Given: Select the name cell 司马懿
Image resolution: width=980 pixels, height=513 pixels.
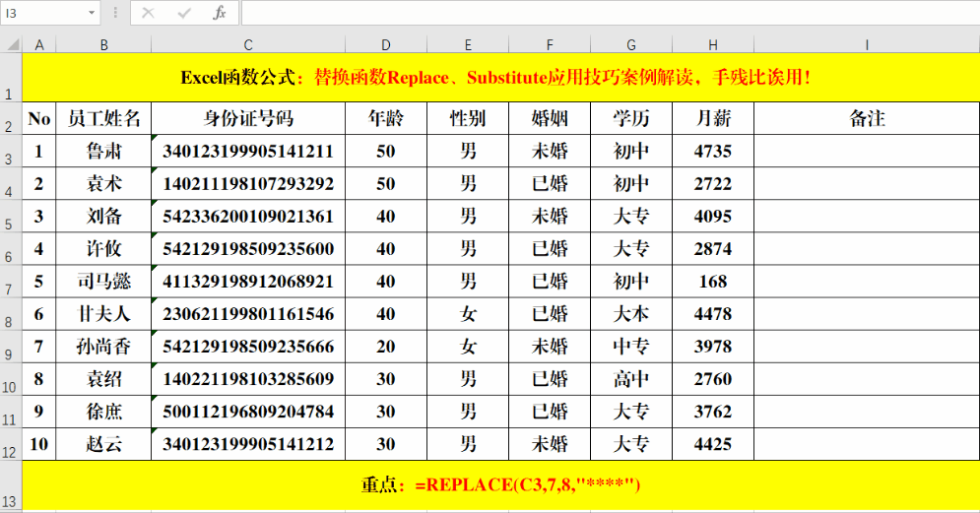Looking at the screenshot, I should click(x=103, y=282).
